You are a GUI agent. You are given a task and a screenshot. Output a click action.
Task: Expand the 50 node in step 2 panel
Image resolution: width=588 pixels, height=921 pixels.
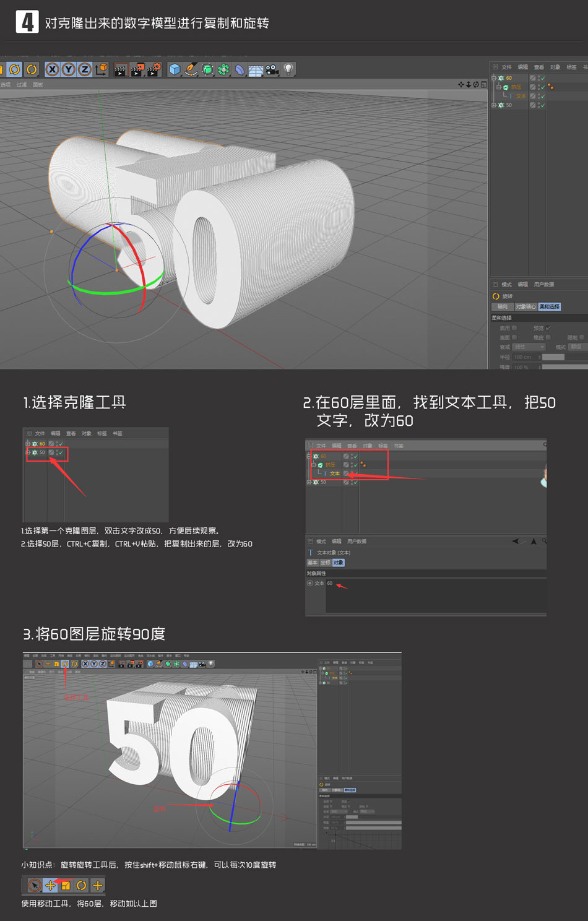click(309, 482)
